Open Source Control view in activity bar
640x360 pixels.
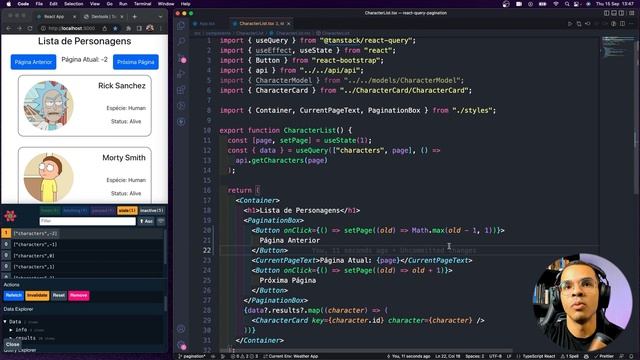(182, 58)
